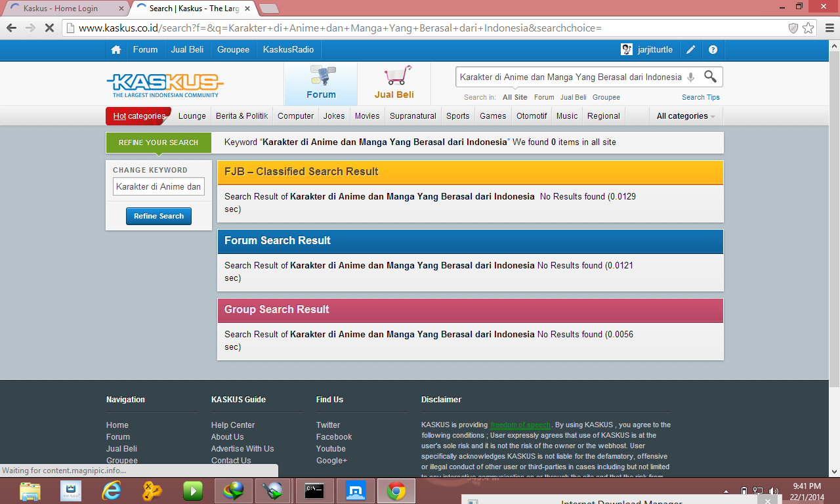Stop page loading with the X button
This screenshot has width=840, height=504.
50,28
